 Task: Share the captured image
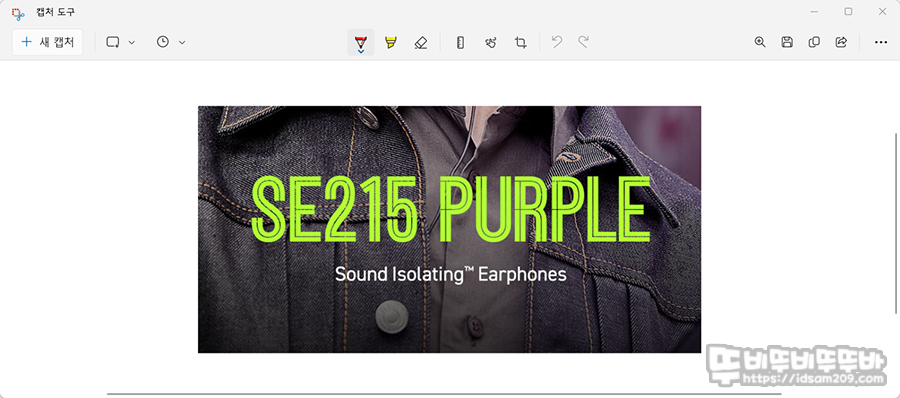click(x=841, y=42)
